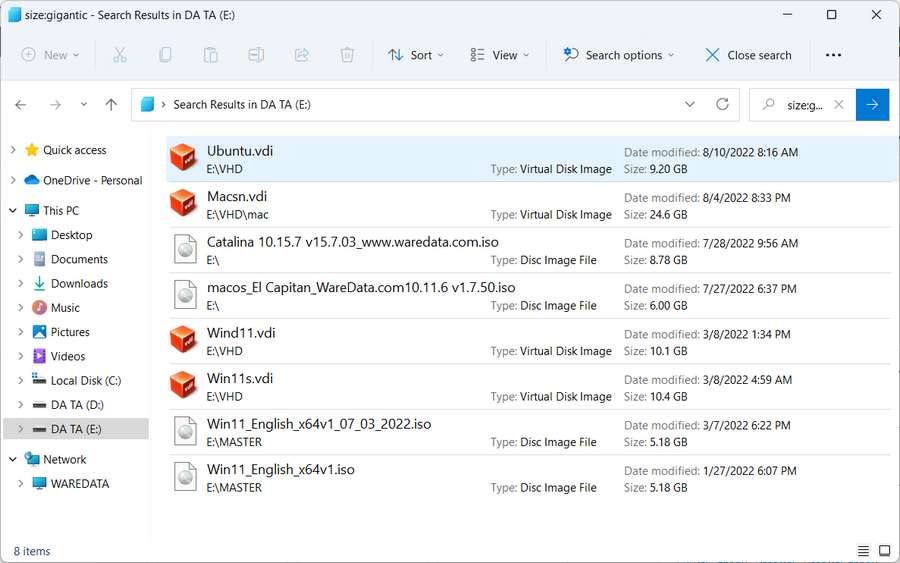The image size is (900, 563).
Task: Click the Delete trash icon
Action: (347, 55)
